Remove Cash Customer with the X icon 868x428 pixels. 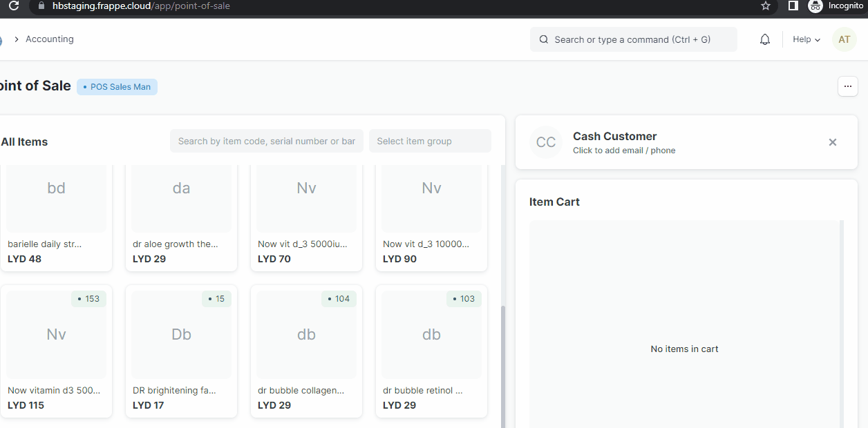coord(833,142)
